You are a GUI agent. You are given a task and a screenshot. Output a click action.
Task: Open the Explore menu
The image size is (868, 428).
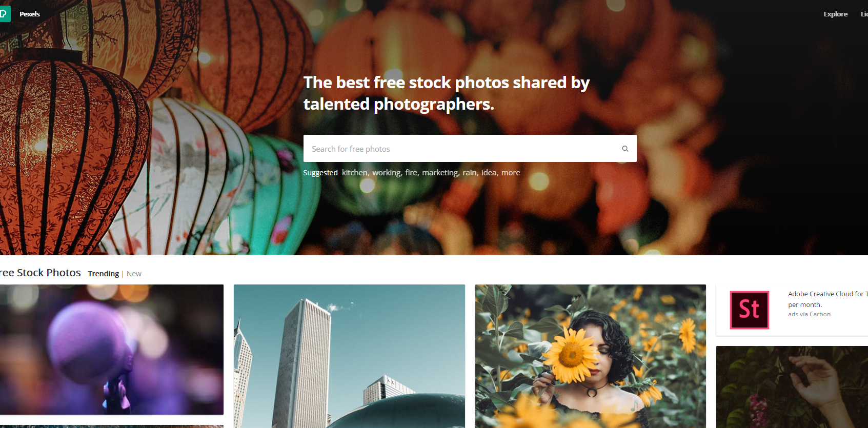click(x=835, y=14)
